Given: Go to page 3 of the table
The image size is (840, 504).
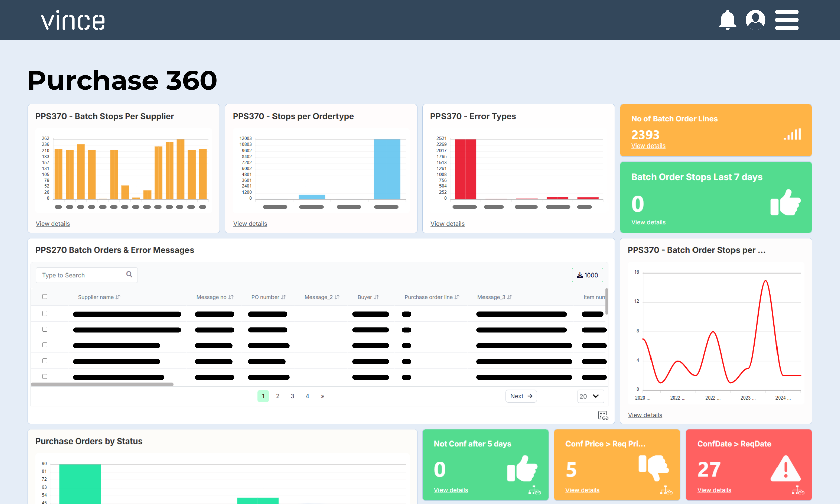Looking at the screenshot, I should click(292, 396).
